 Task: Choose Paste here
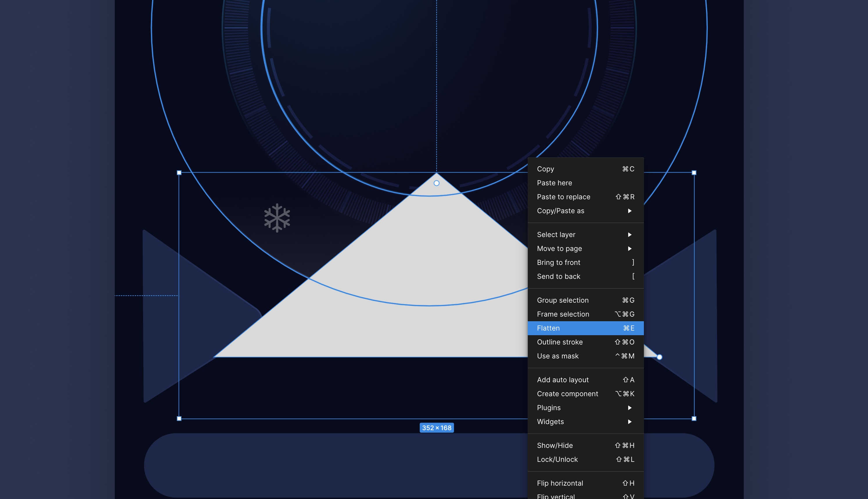pyautogui.click(x=554, y=183)
